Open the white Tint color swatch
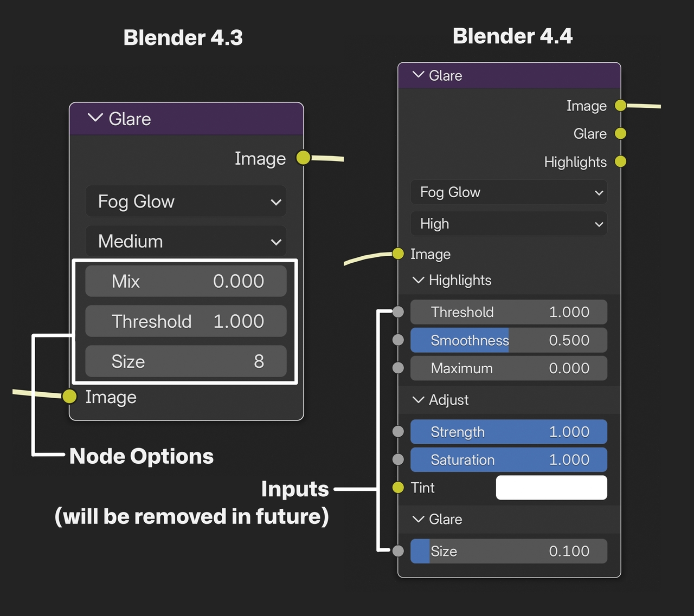The width and height of the screenshot is (694, 616). [551, 488]
